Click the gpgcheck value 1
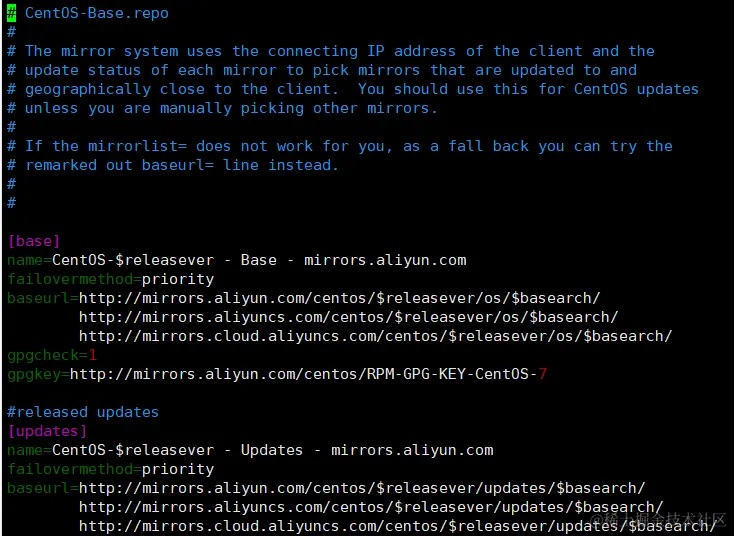This screenshot has height=536, width=734. tap(92, 355)
